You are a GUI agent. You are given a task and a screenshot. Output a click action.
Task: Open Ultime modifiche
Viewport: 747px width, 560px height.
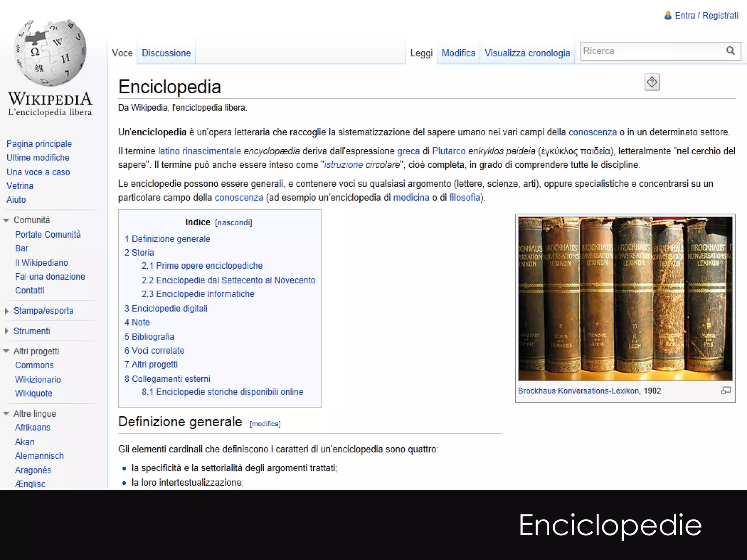pos(38,158)
